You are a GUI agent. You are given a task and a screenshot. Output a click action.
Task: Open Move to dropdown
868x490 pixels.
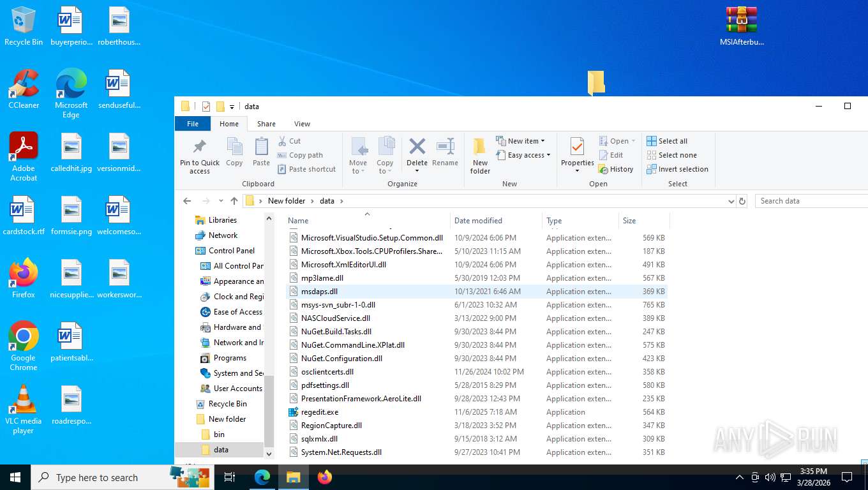(x=359, y=167)
